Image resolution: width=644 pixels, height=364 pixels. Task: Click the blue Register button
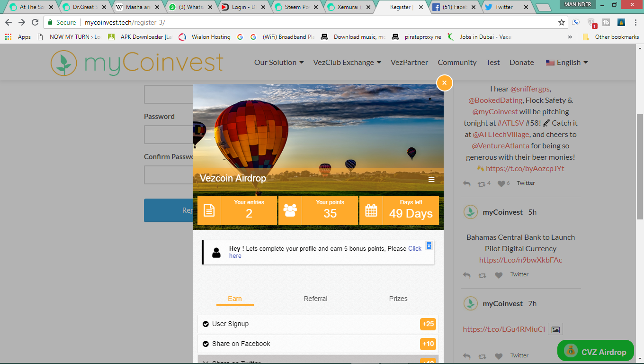169,210
